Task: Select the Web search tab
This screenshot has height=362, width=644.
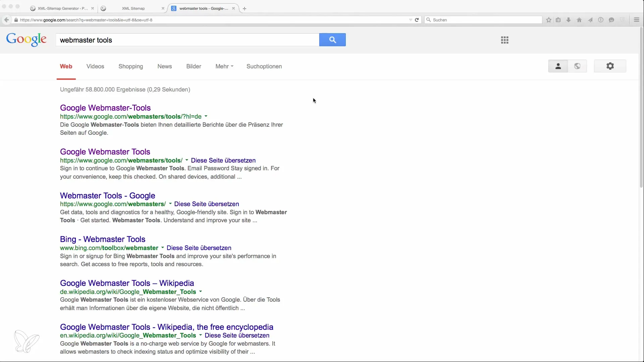Action: pyautogui.click(x=66, y=66)
